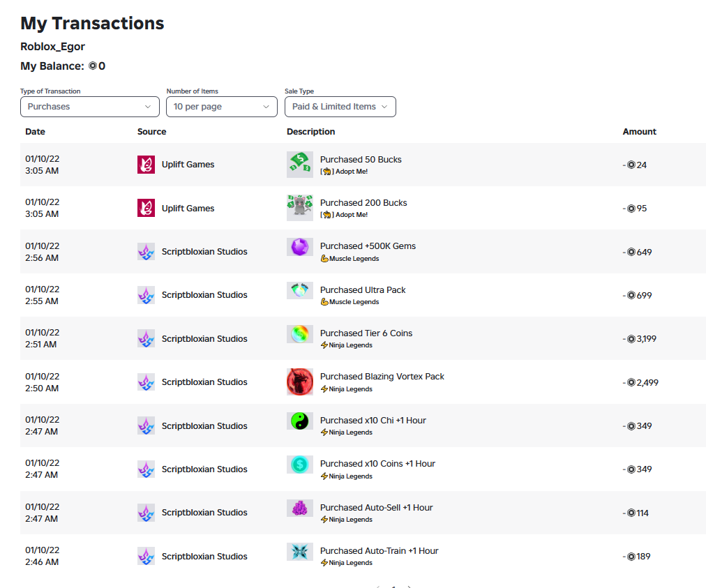
Task: Click the 50 Bucks cash thumbnail
Action: coord(300,165)
